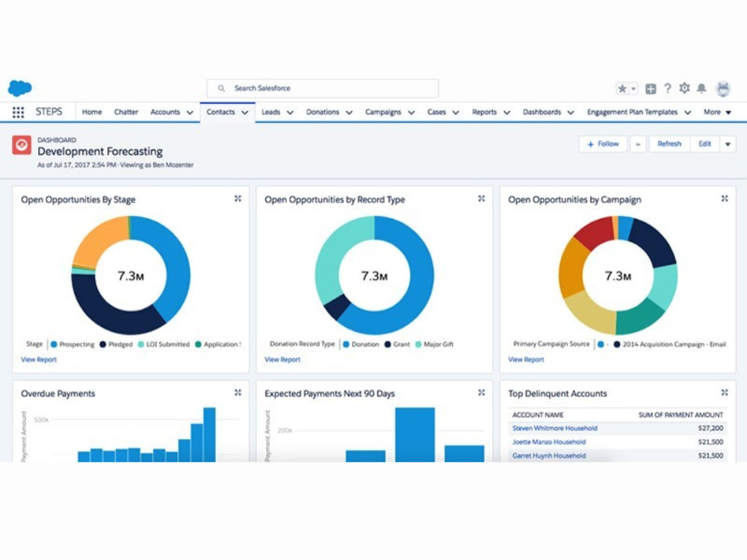Screen dimensions: 747x560
Task: Expand the Open Opportunities by Record Type chart
Action: pyautogui.click(x=481, y=199)
